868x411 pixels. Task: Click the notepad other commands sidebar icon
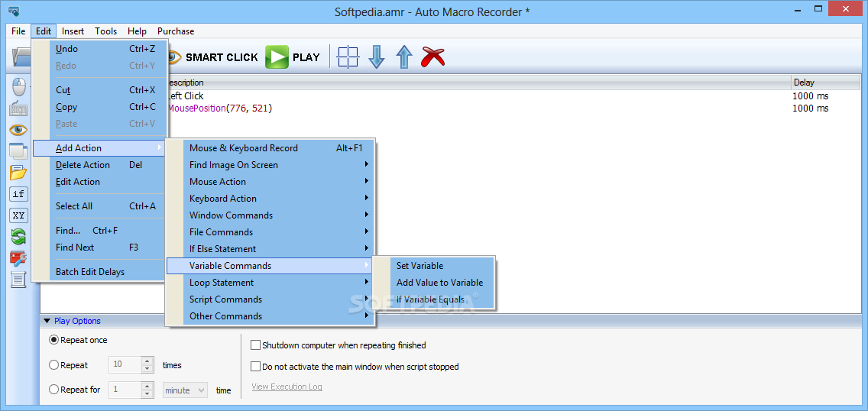tap(19, 280)
